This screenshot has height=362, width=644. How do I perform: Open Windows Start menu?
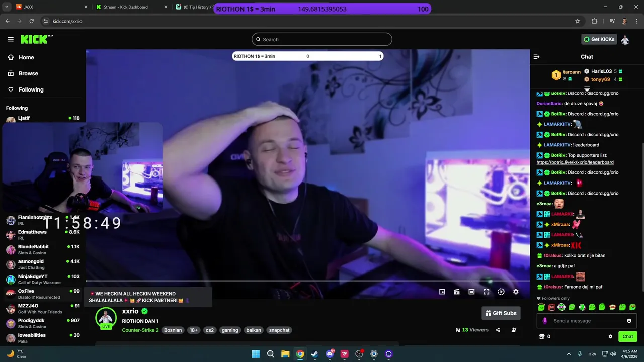pos(256,354)
